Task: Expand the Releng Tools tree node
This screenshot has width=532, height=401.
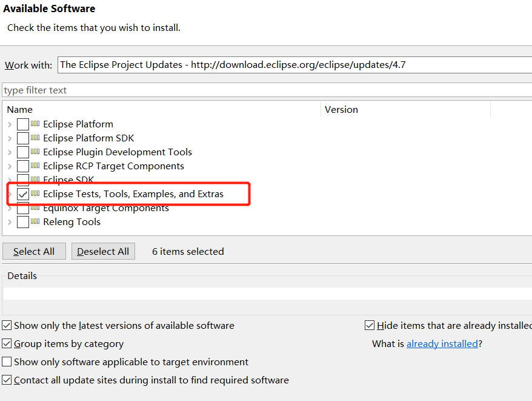Action: point(10,222)
